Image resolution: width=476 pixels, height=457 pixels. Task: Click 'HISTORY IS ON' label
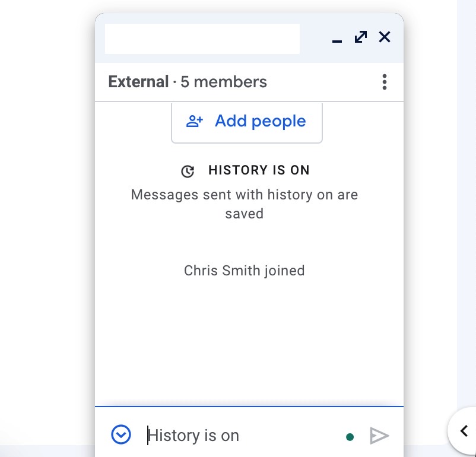pyautogui.click(x=259, y=170)
